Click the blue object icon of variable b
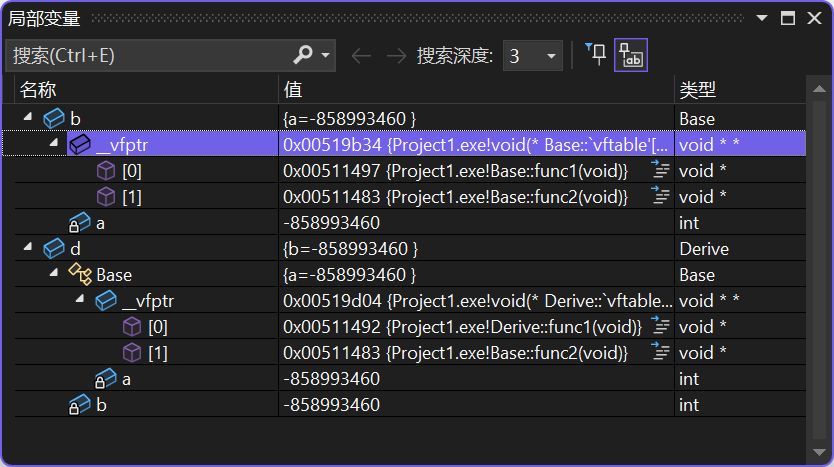 (x=54, y=118)
